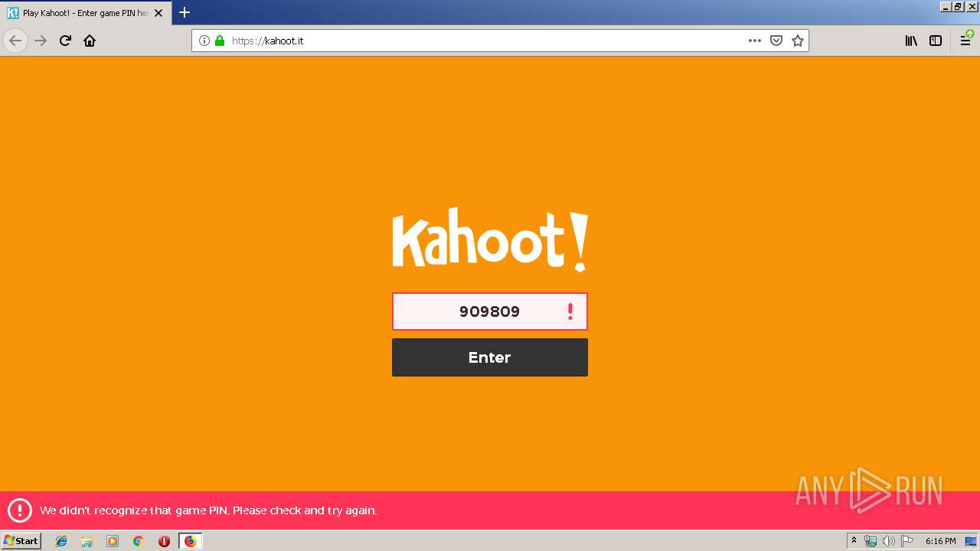Screen dimensions: 980x551
Task: Click the red exclamation error icon in PIN field
Action: [570, 311]
